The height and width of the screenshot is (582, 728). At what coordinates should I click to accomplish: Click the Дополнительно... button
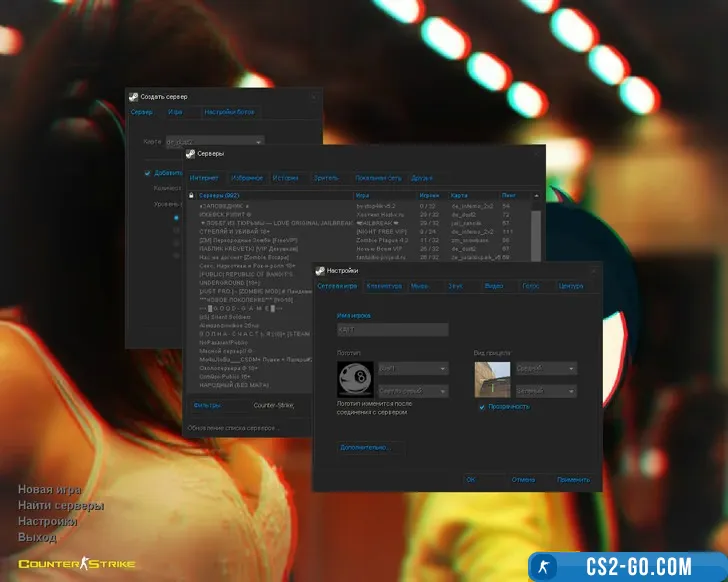(x=365, y=447)
